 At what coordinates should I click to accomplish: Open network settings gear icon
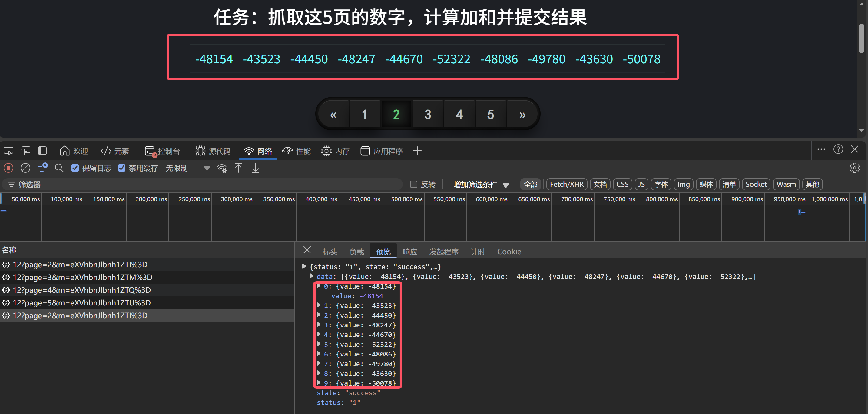click(854, 168)
